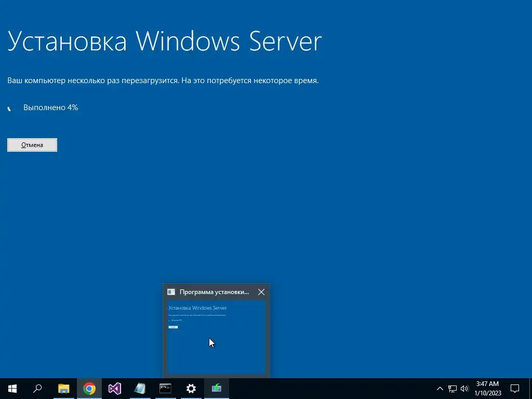532x399 pixels.
Task: Open network status tray icon
Action: [453, 389]
